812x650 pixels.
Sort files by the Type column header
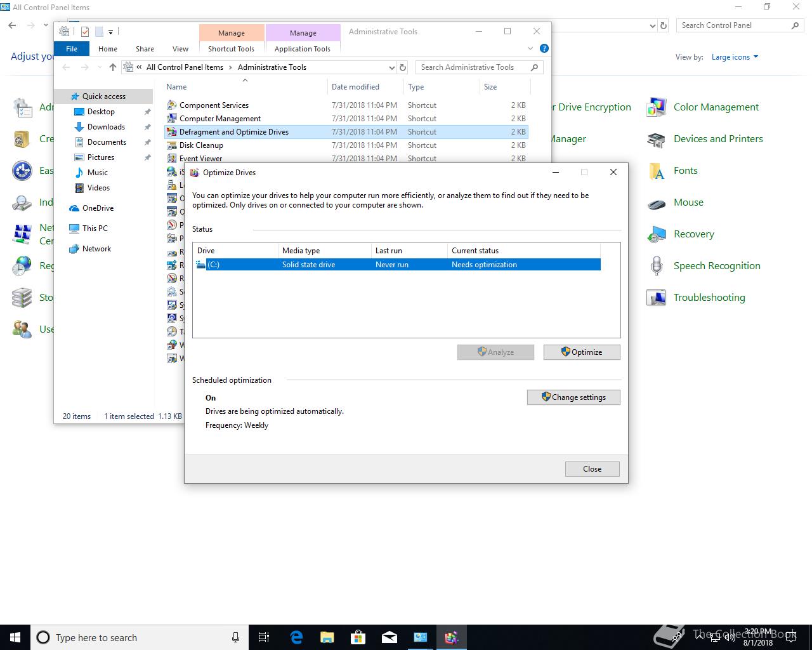442,87
